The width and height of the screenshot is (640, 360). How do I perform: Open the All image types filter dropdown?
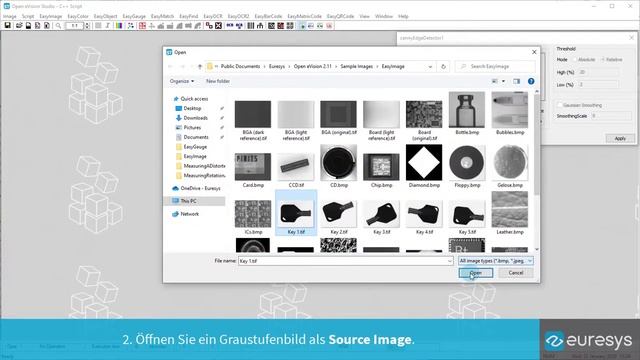click(x=496, y=261)
